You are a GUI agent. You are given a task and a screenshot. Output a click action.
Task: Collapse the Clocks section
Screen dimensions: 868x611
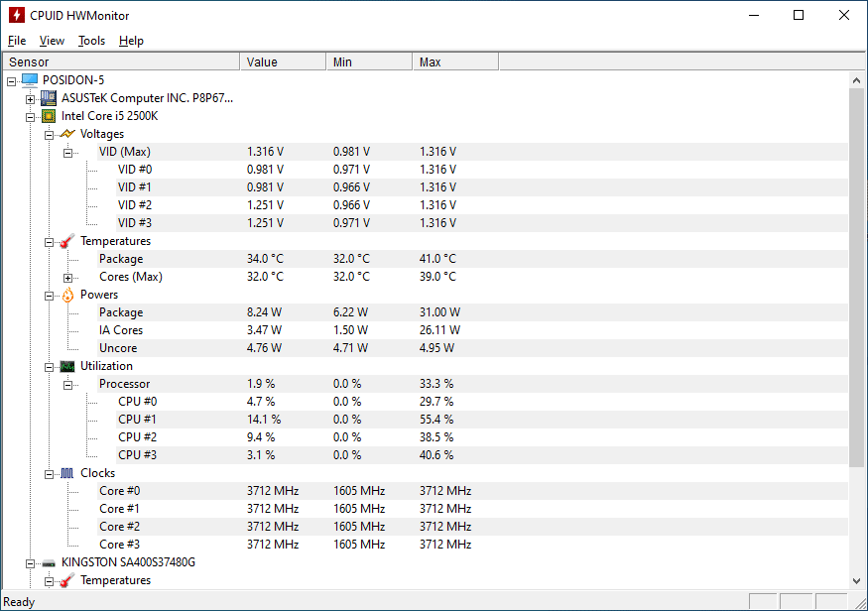point(50,474)
